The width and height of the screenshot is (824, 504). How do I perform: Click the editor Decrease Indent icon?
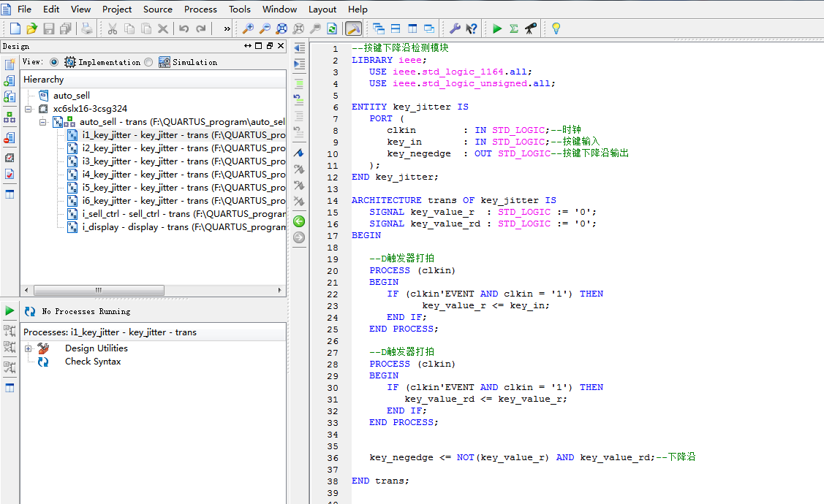click(x=299, y=47)
